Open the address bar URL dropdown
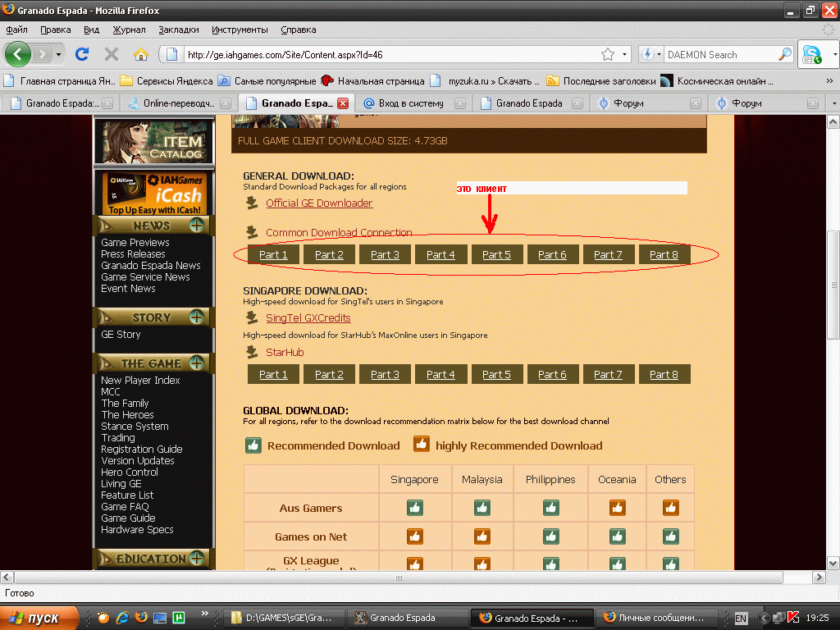Viewport: 840px width, 630px height. tap(624, 54)
